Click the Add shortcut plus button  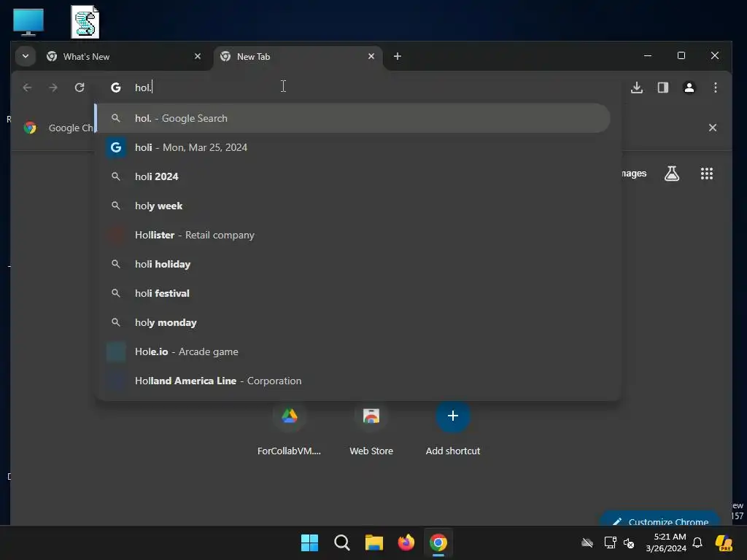tap(452, 416)
